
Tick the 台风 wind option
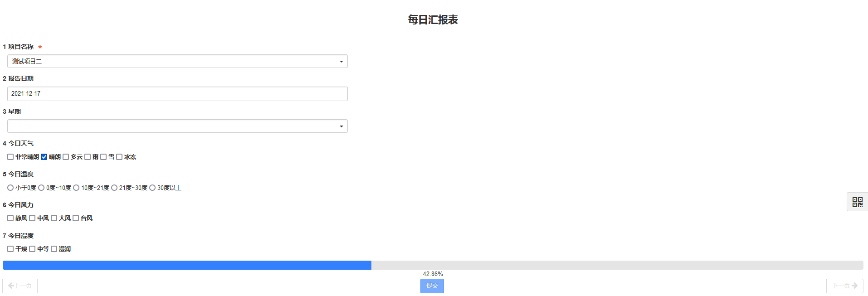(x=76, y=218)
